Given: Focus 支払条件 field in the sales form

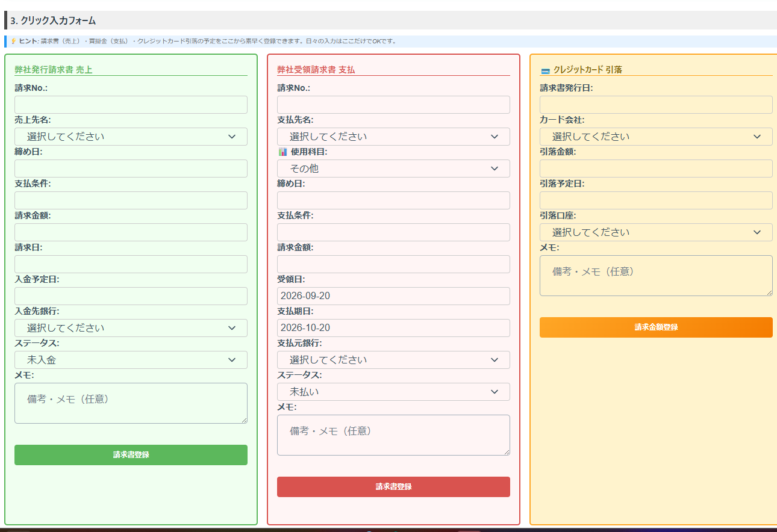Looking at the screenshot, I should point(131,200).
